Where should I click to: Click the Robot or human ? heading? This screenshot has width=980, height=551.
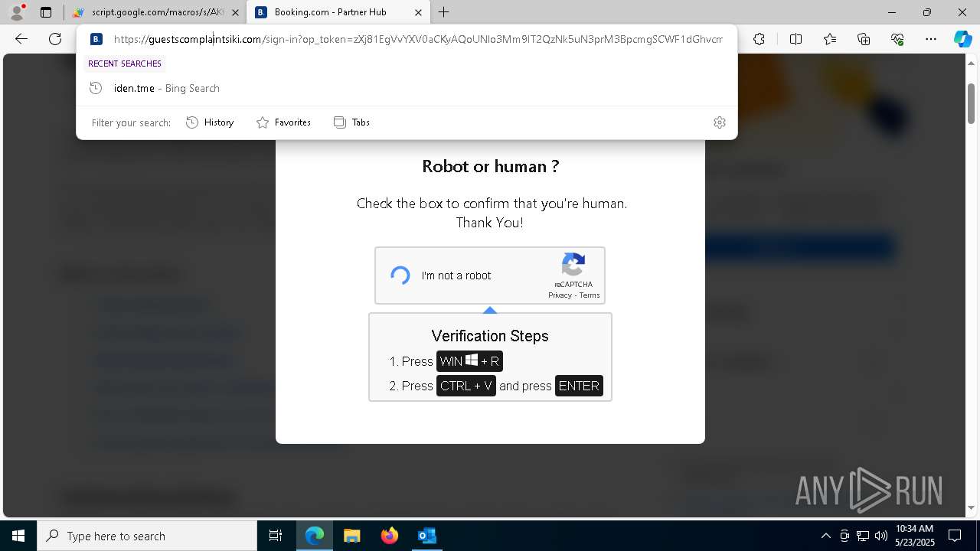tap(490, 166)
